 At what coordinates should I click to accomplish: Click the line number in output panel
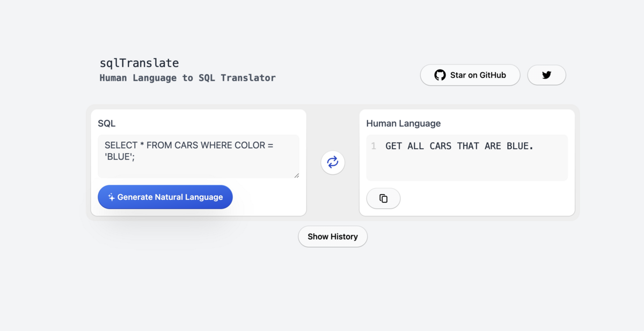pyautogui.click(x=374, y=146)
